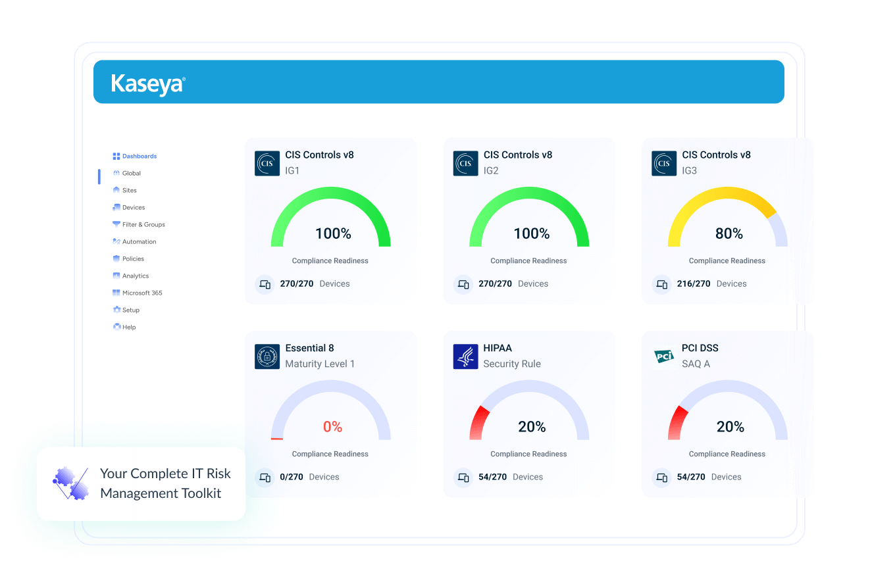Click the "CIS Controls v8" IG2 card title
This screenshot has width=895, height=588.
tap(518, 155)
